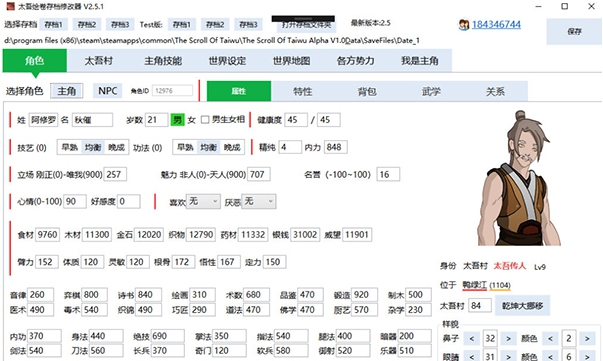603x361 pixels.
Task: Open the 我是主角 tab
Action: click(x=420, y=61)
